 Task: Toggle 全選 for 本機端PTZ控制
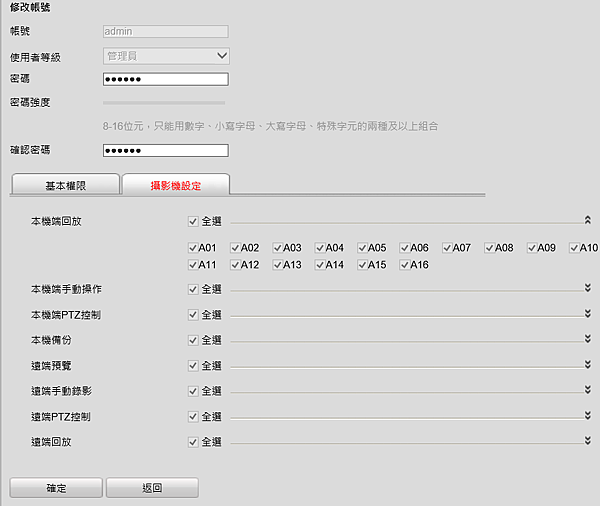click(193, 315)
